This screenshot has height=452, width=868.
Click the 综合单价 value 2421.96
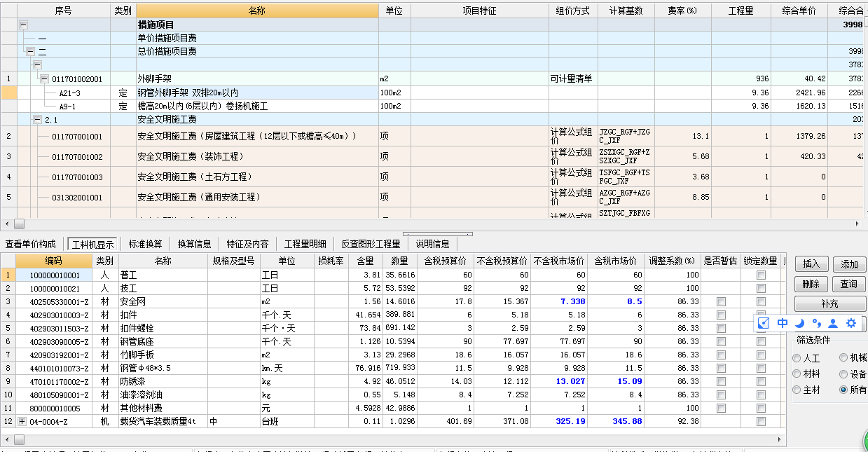pos(799,93)
